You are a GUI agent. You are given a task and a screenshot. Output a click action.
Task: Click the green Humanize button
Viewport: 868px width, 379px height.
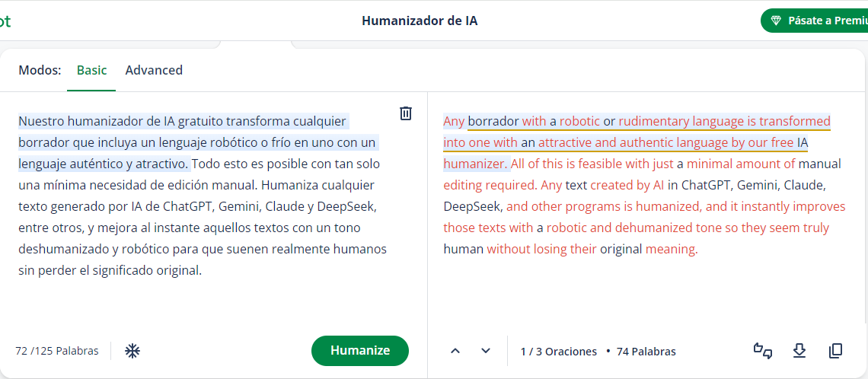[360, 351]
